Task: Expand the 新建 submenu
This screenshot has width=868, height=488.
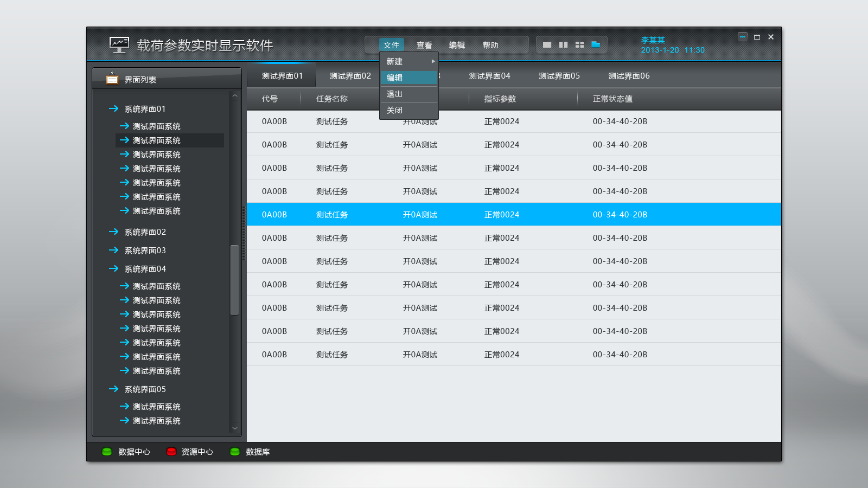Action: [409, 62]
